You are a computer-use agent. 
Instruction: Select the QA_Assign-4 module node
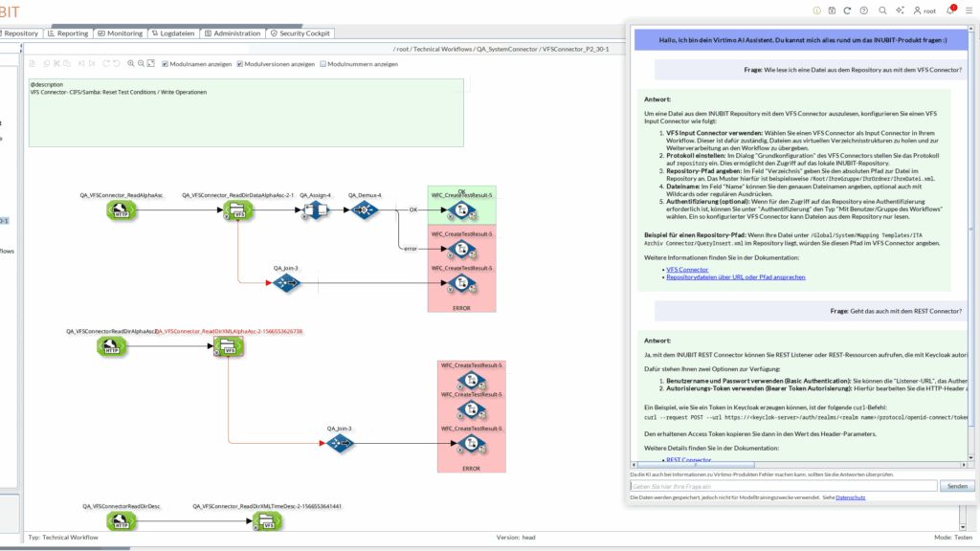point(315,209)
